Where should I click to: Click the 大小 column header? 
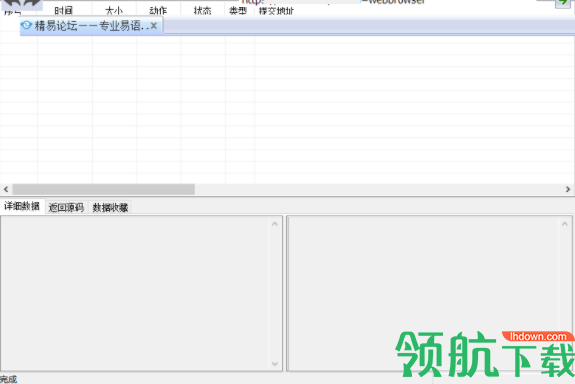click(x=114, y=11)
